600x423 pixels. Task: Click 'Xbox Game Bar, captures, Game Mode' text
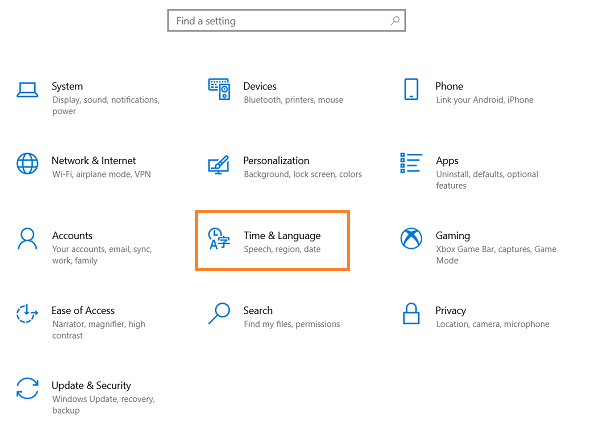[496, 255]
